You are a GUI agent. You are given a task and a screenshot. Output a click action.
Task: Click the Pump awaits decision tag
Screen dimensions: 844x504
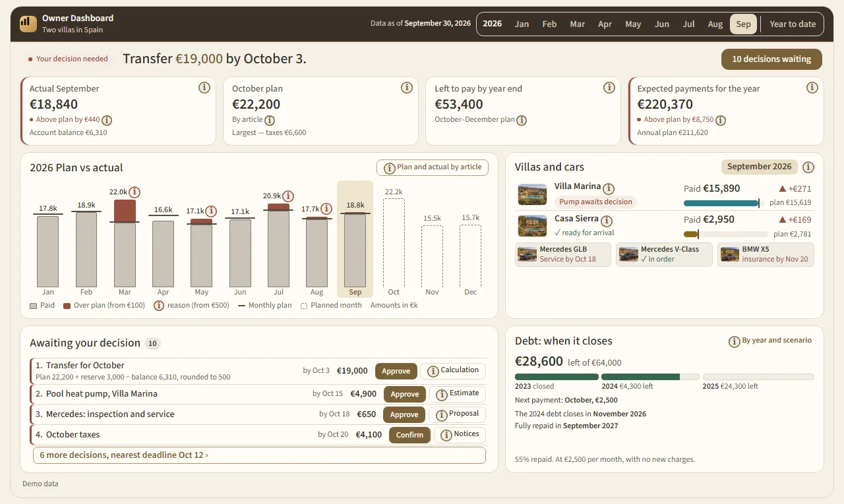click(x=595, y=202)
